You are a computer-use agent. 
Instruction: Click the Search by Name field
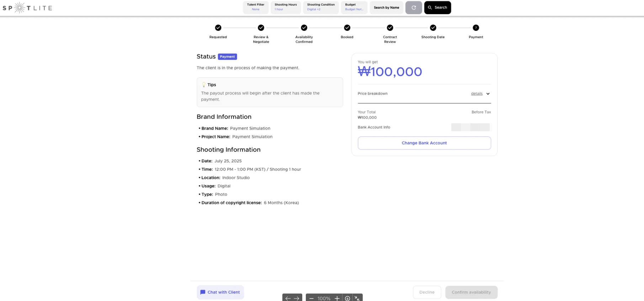[386, 7]
